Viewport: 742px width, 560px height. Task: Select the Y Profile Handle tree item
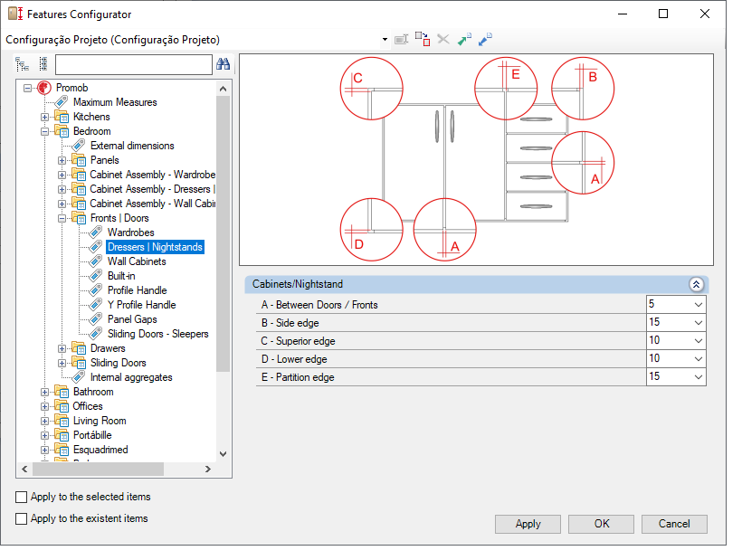[141, 305]
